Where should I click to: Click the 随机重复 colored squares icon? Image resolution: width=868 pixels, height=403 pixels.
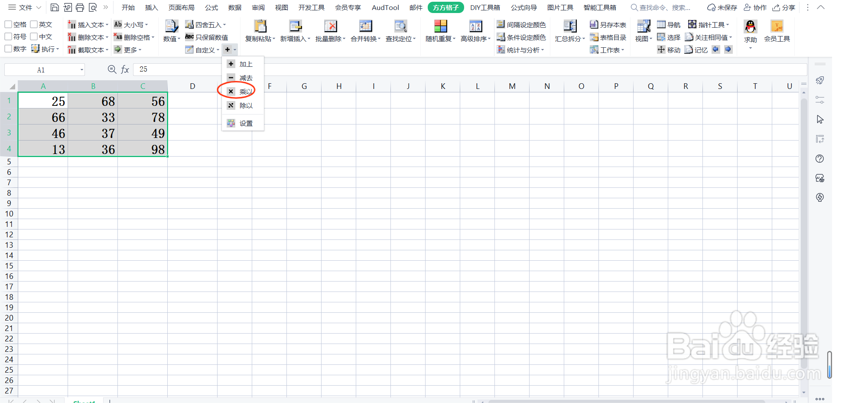coord(440,26)
